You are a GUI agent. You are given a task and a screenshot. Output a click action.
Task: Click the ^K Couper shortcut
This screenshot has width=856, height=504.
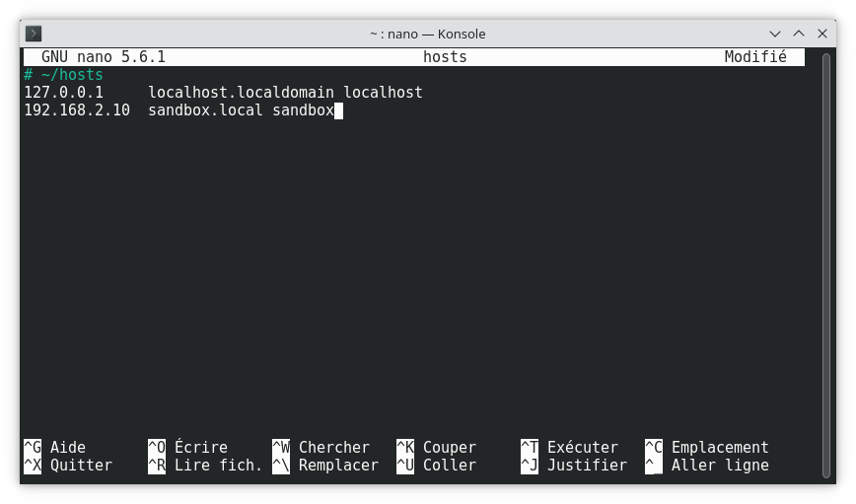point(436,447)
